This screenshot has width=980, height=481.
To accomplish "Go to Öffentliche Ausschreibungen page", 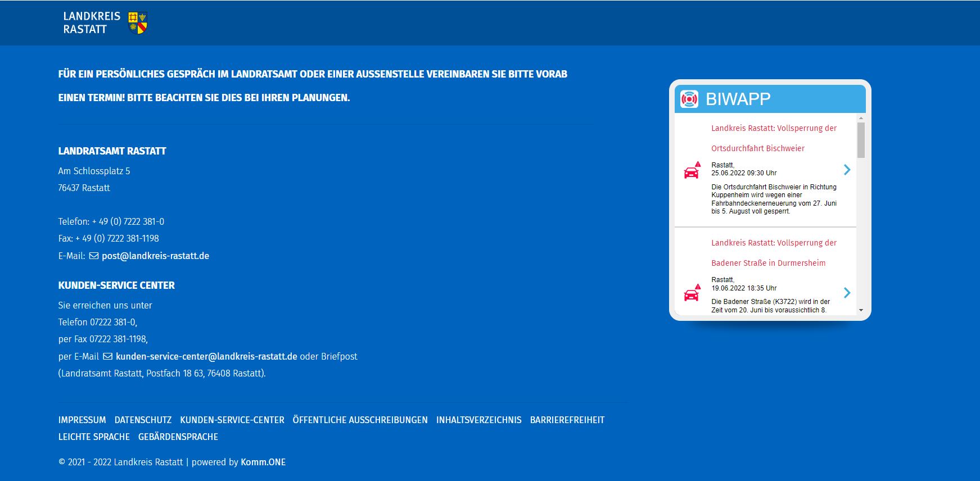I will pyautogui.click(x=360, y=420).
